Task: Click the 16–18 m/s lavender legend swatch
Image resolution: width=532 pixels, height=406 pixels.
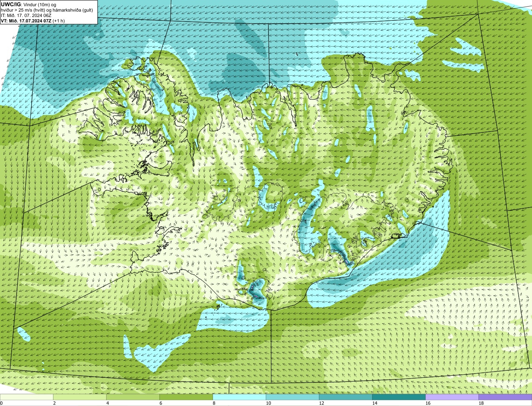Action: tap(452, 397)
